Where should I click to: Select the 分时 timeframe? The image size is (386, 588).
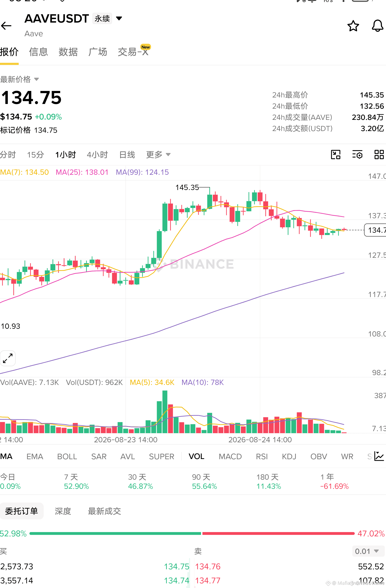coord(8,155)
